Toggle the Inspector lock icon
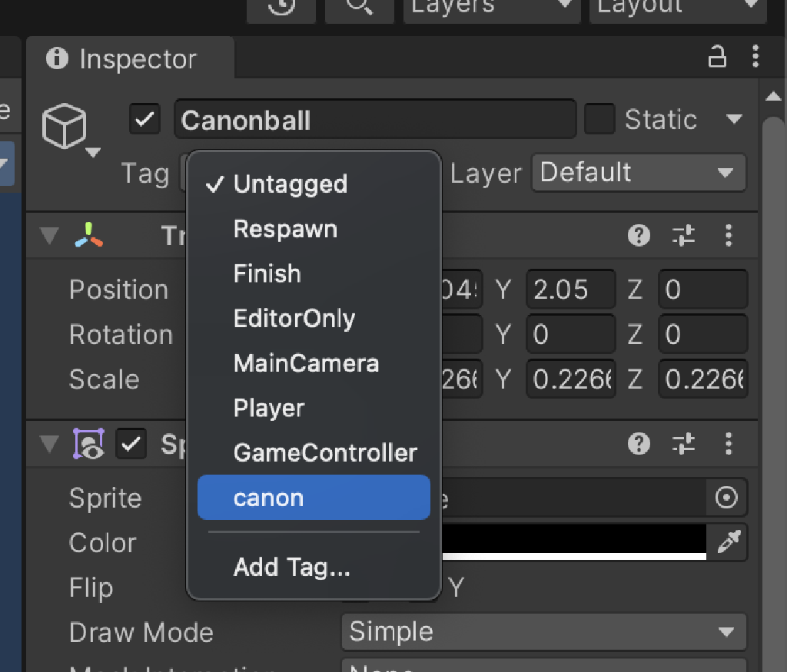787x672 pixels. pos(717,57)
